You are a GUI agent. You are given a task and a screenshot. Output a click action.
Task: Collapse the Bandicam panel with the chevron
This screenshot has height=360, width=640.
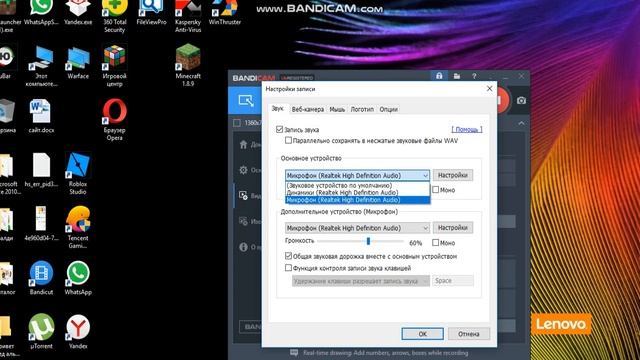point(521,123)
